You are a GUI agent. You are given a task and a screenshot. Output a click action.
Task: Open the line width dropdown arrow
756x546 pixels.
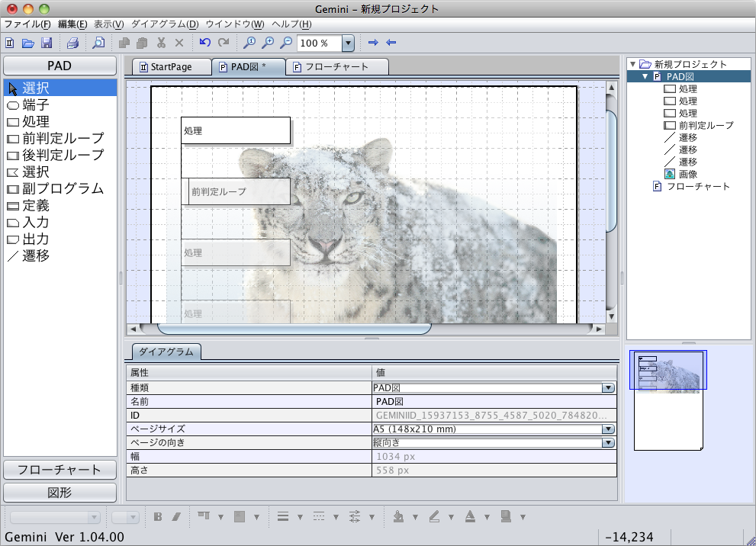pyautogui.click(x=300, y=517)
